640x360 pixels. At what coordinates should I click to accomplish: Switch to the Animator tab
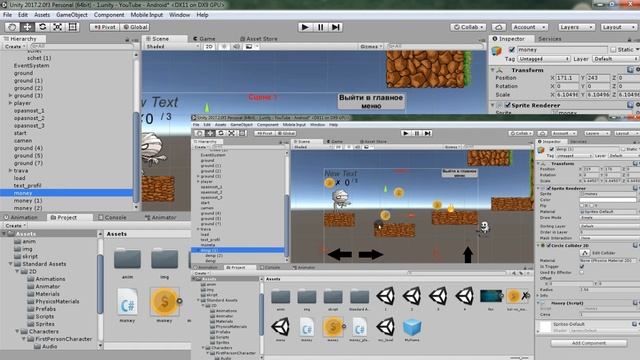point(160,218)
